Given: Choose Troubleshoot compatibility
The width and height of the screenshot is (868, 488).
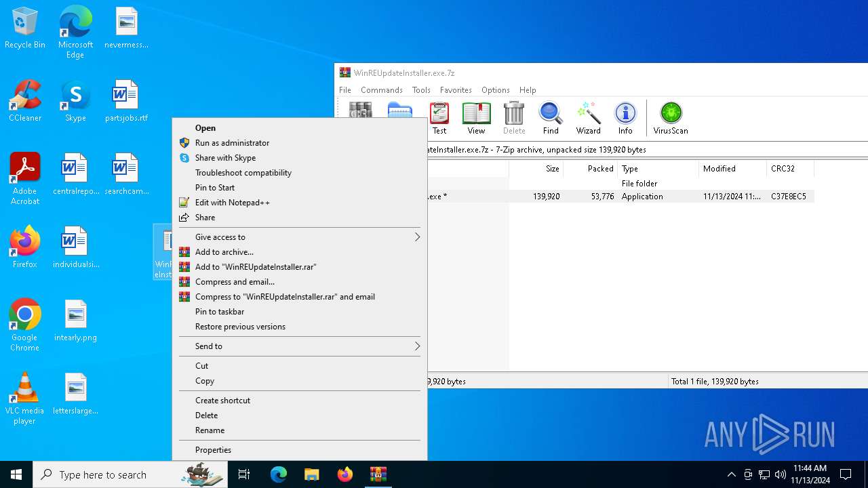Looking at the screenshot, I should click(x=300, y=173).
